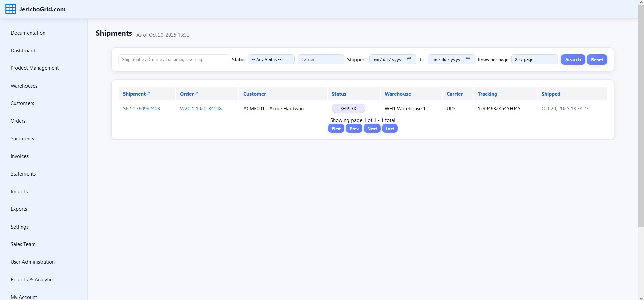The width and height of the screenshot is (644, 300).
Task: Click the SHIPPED status badge
Action: pos(348,109)
